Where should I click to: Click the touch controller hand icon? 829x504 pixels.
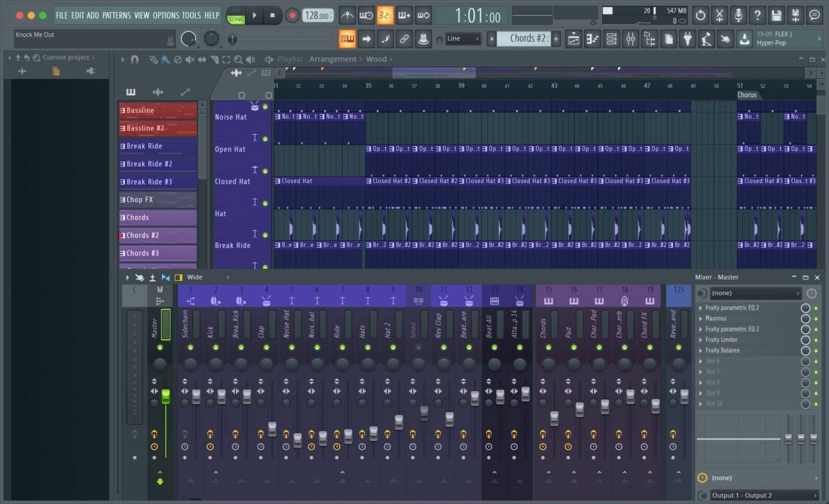point(726,38)
